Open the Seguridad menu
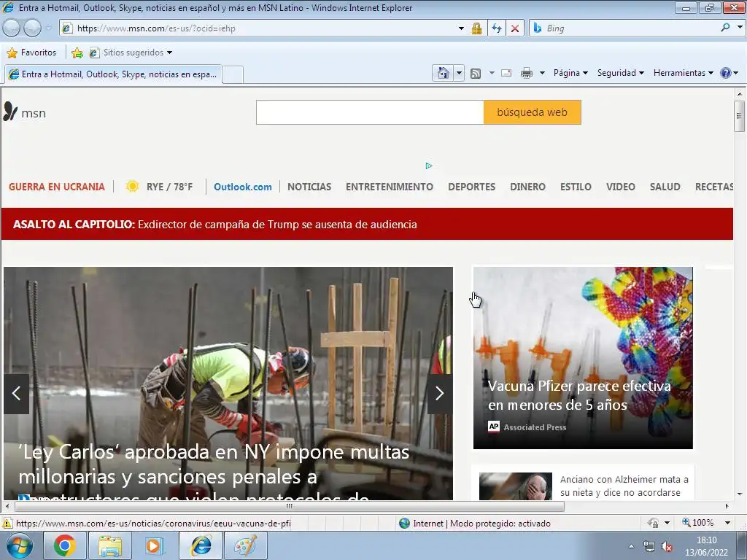The image size is (747, 560). [621, 73]
